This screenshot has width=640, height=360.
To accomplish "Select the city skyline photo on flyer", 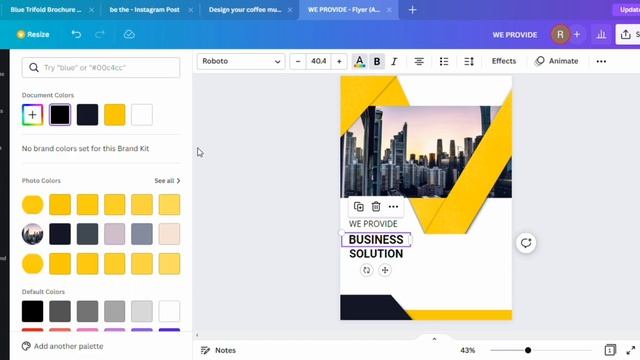I will click(x=426, y=152).
